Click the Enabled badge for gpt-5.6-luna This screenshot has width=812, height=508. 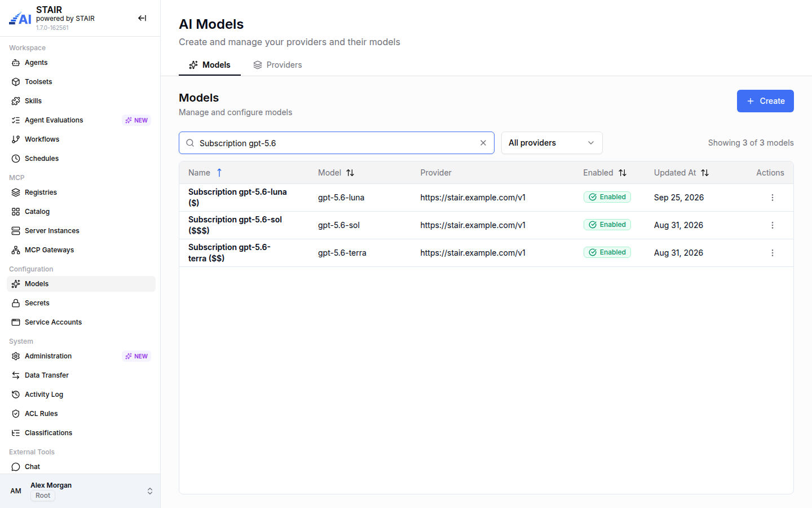click(607, 197)
